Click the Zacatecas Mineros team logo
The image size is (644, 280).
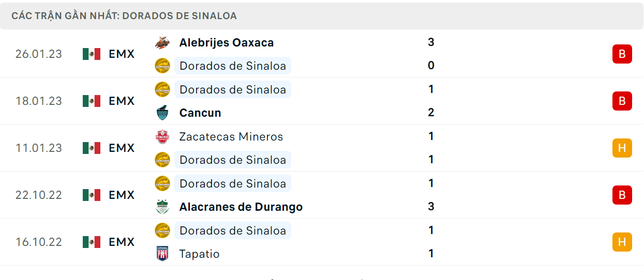(162, 136)
